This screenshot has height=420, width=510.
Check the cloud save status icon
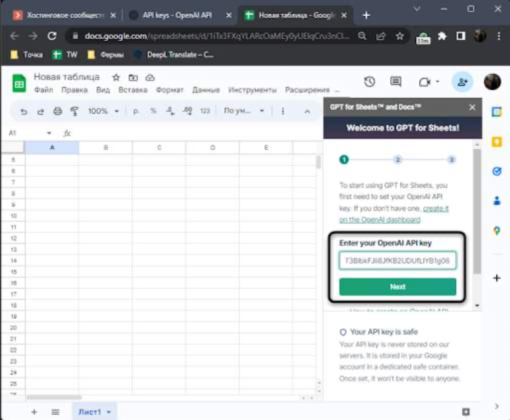[x=150, y=77]
